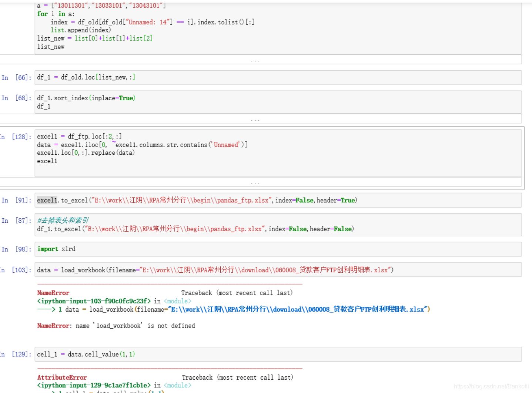Click the red NameError heading above the traceback

click(53, 293)
